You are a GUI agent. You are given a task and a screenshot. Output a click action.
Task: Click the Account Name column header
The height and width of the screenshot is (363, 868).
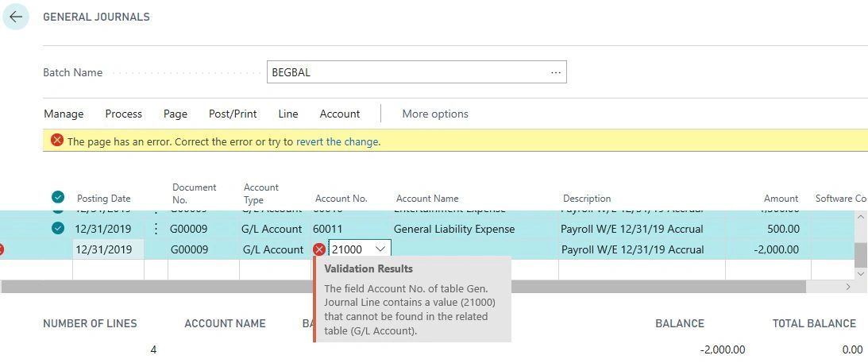tap(427, 199)
